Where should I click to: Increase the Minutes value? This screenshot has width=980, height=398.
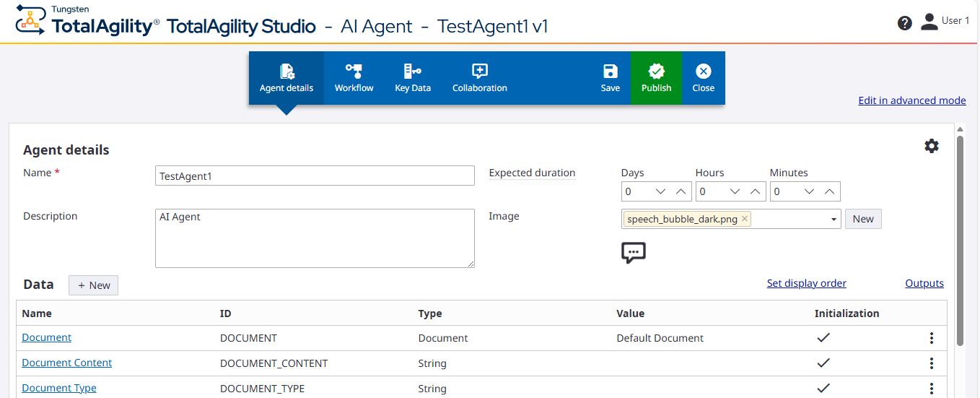(829, 191)
